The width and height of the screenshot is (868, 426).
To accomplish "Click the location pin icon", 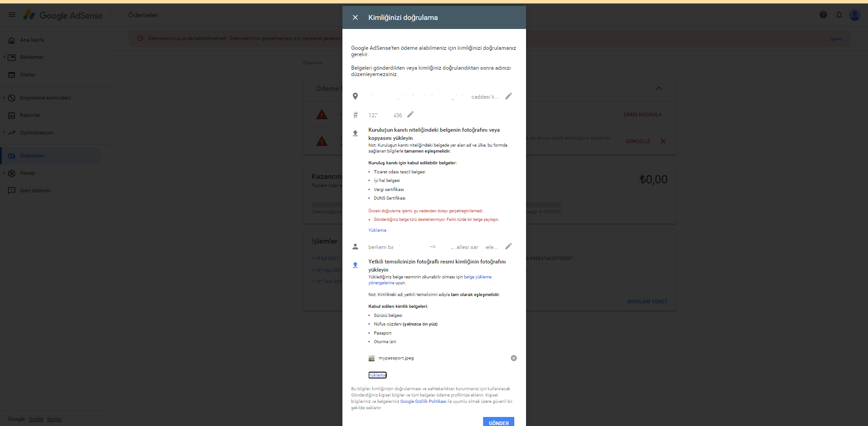I will pyautogui.click(x=355, y=96).
